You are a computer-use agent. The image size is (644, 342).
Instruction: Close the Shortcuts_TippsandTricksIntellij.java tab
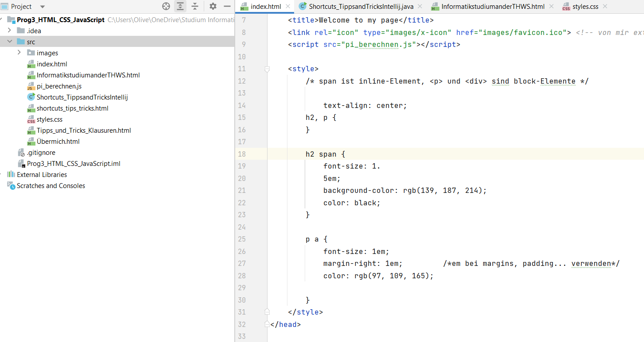[x=419, y=7]
